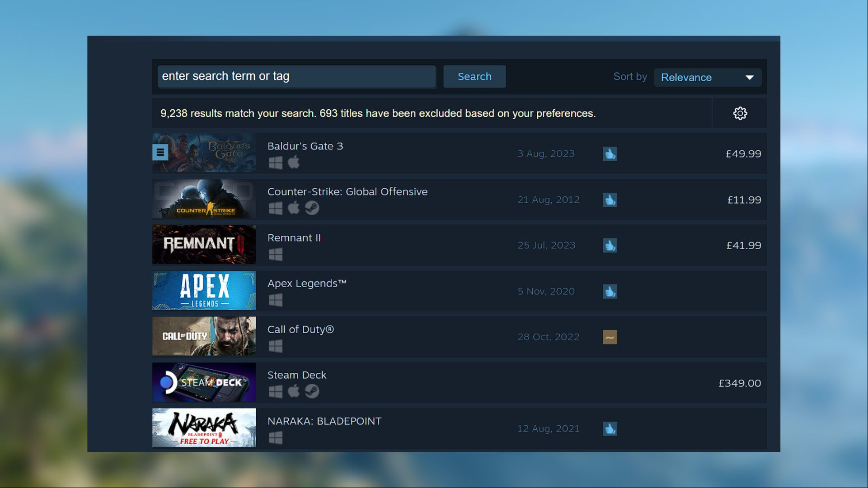The image size is (868, 488).
Task: Click Apple icon under Steam Deck
Action: 294,391
